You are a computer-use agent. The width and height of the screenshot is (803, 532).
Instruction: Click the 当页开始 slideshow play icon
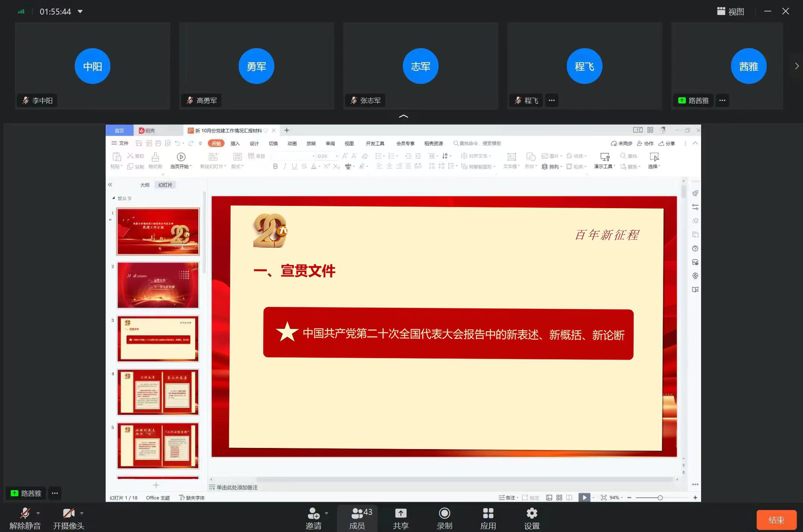181,157
